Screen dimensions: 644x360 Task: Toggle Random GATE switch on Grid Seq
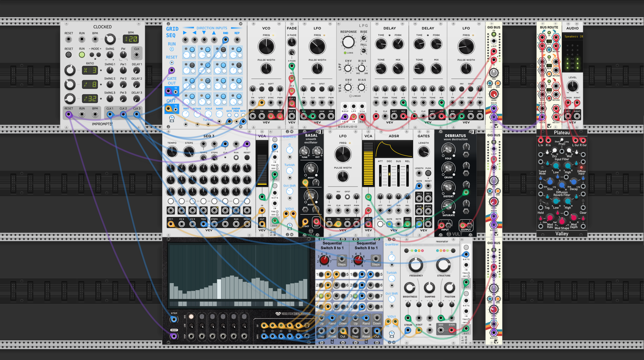229,115
